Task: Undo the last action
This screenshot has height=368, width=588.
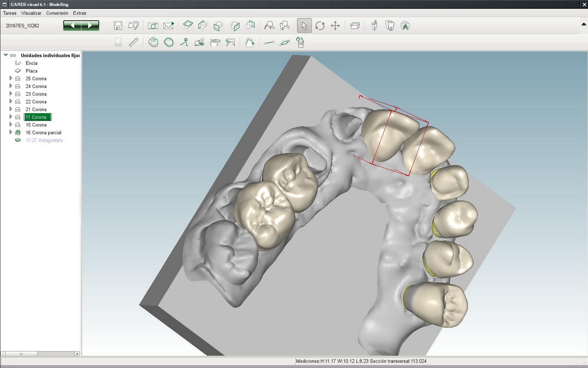Action: [133, 26]
